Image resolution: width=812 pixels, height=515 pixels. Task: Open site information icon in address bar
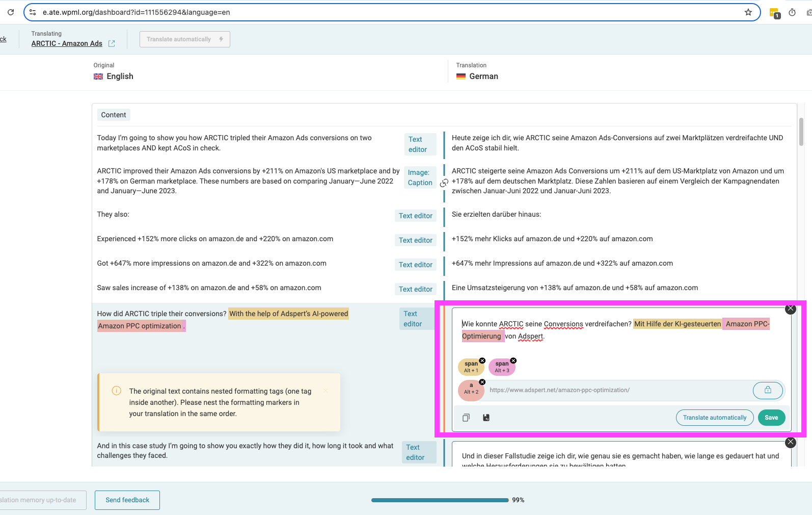click(x=33, y=12)
